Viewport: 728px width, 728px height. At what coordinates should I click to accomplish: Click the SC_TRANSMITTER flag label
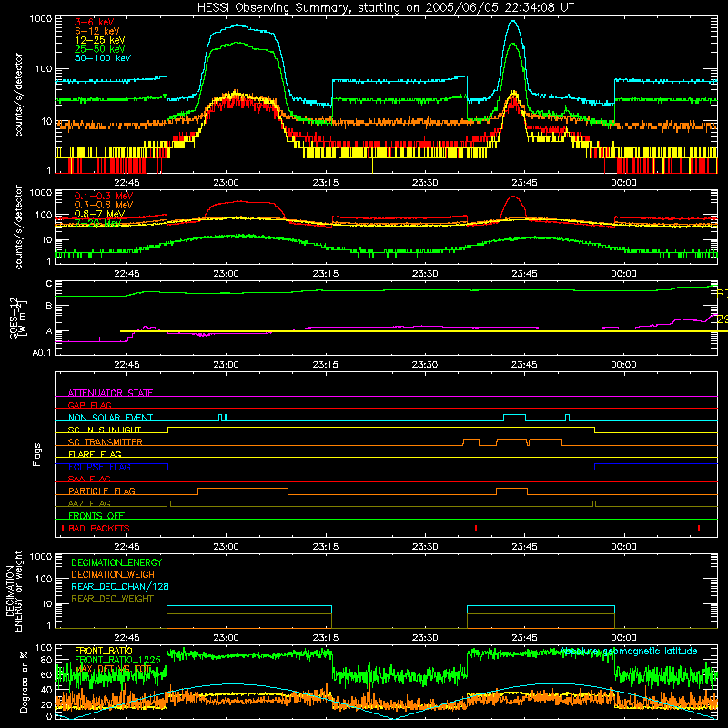[x=105, y=442]
